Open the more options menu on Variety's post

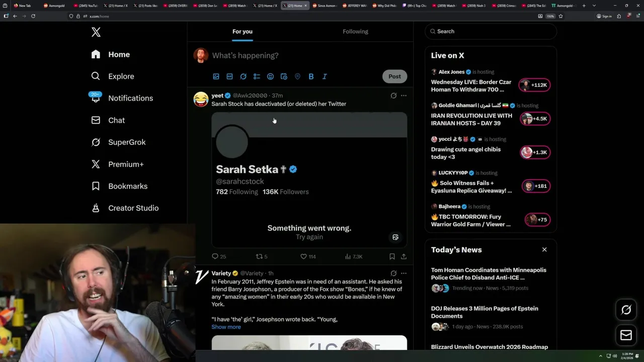(404, 274)
